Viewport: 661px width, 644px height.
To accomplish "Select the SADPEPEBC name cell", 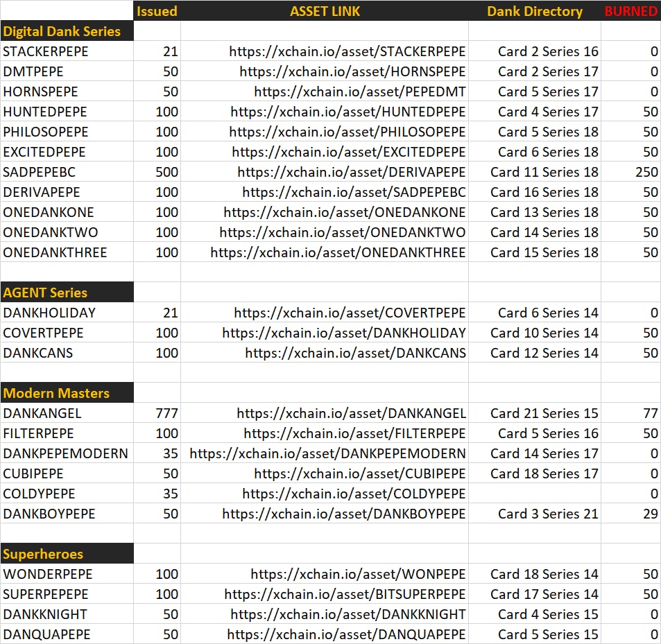I will point(67,172).
